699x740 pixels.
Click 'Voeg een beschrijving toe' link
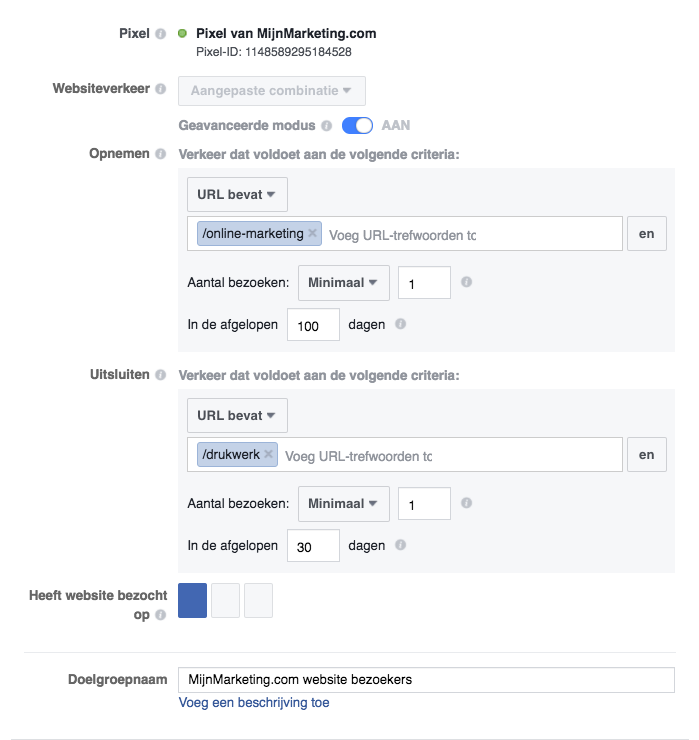pyautogui.click(x=254, y=703)
